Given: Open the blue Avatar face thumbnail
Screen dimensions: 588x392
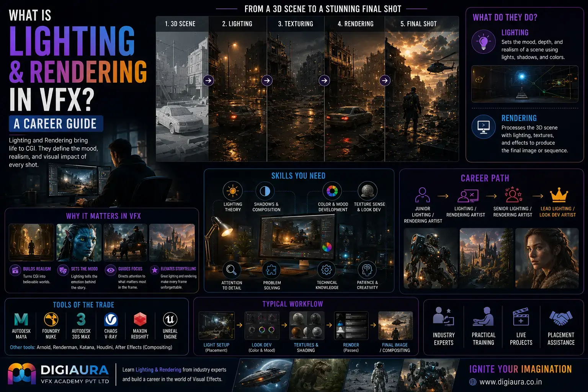Looking at the screenshot, I should 79,243.
